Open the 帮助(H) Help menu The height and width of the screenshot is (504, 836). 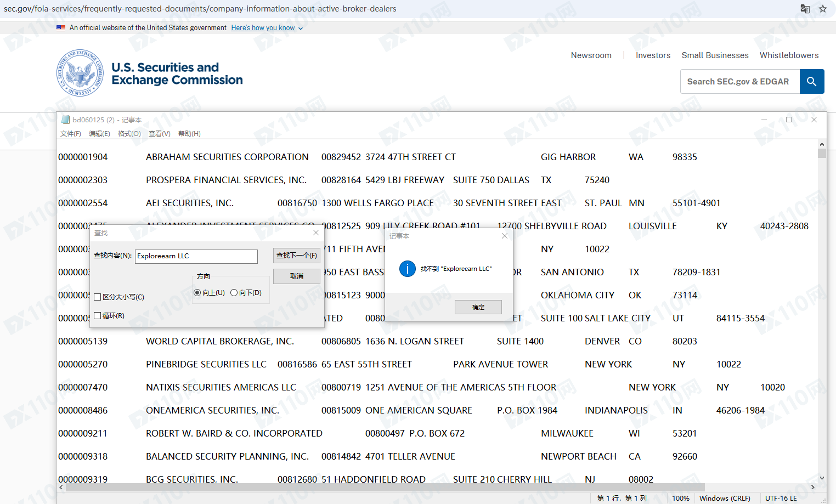[x=189, y=134]
